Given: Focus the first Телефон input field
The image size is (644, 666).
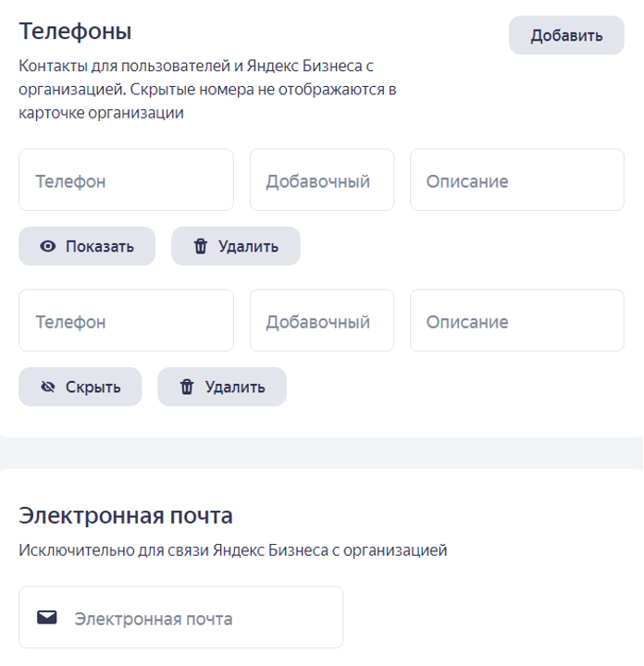Looking at the screenshot, I should pyautogui.click(x=126, y=180).
